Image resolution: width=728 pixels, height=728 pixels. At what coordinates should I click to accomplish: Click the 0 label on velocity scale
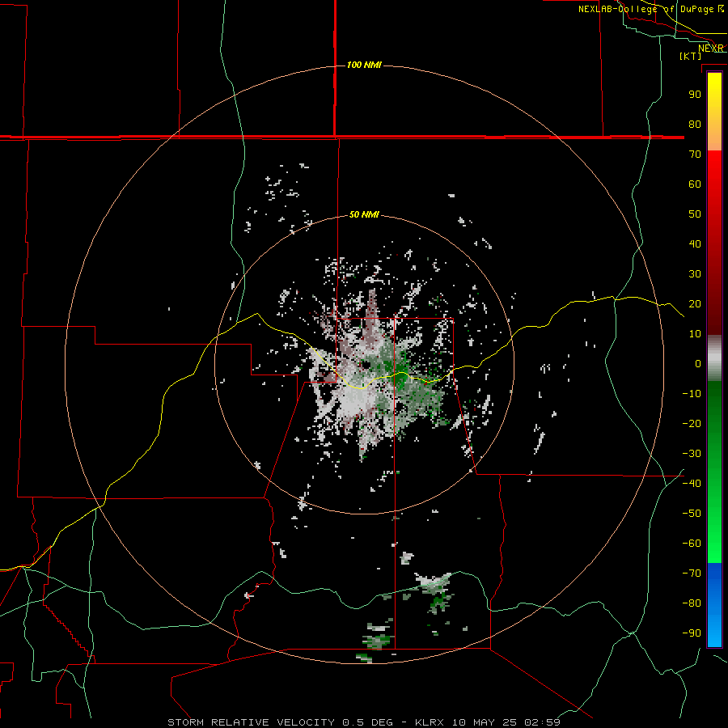(x=698, y=364)
